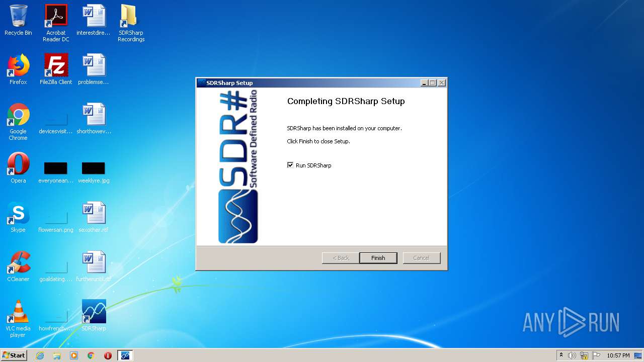Screen dimensions: 644x362
Task: Open the CCleaner desktop shortcut
Action: coord(18,266)
